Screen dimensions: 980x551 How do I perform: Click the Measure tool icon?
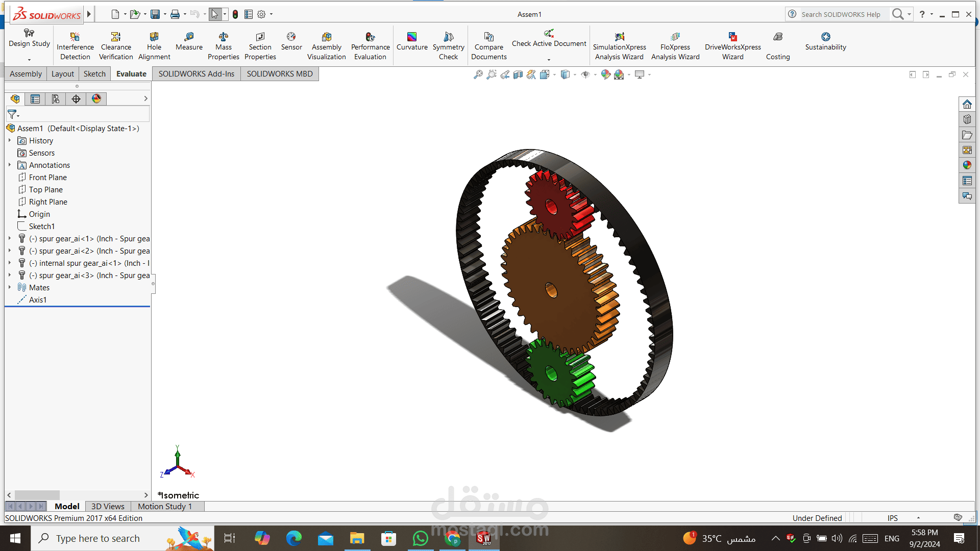tap(189, 37)
